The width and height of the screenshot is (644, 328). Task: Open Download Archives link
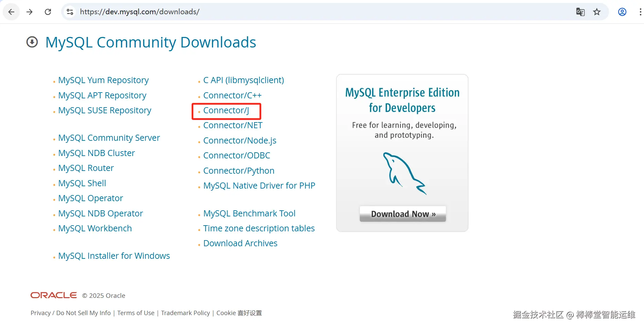tap(240, 243)
